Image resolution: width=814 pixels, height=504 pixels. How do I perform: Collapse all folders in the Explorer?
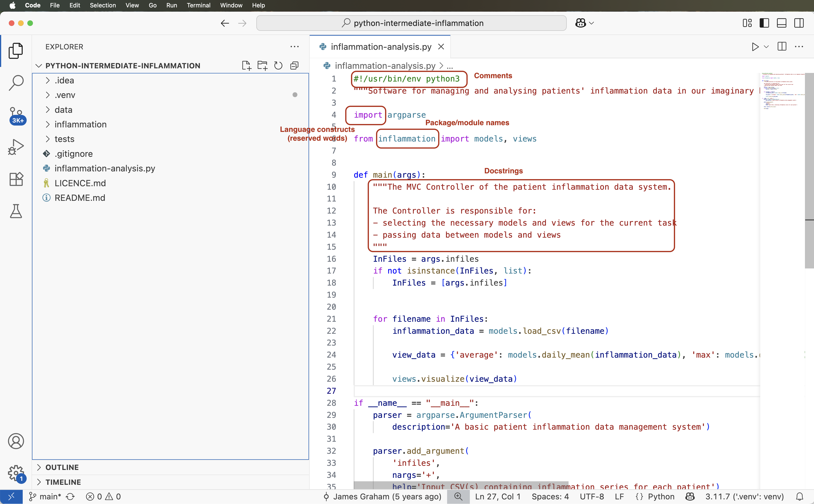tap(294, 65)
